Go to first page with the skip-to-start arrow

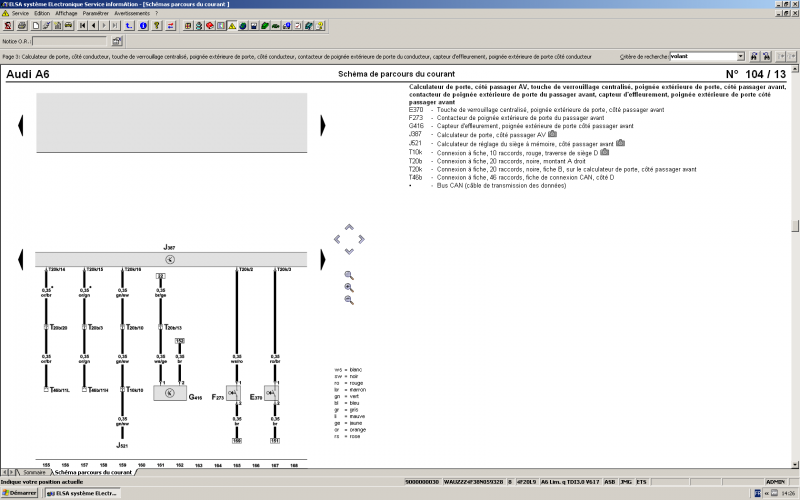pos(83,26)
